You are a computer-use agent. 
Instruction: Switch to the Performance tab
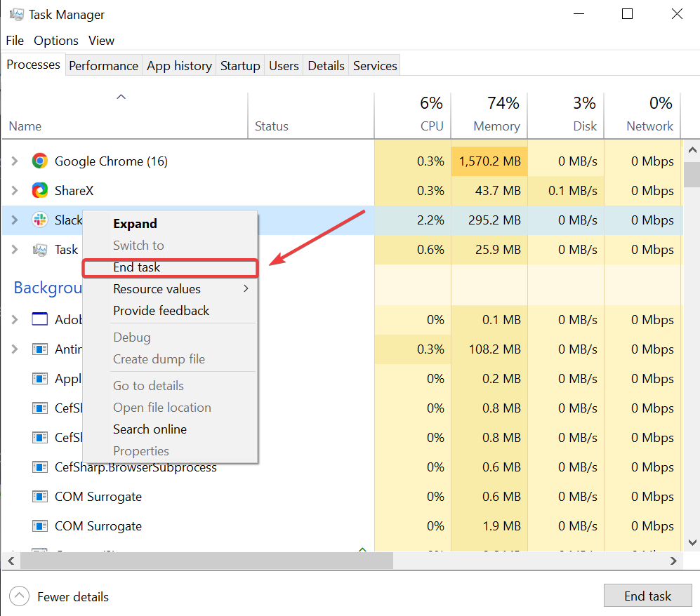(x=103, y=66)
